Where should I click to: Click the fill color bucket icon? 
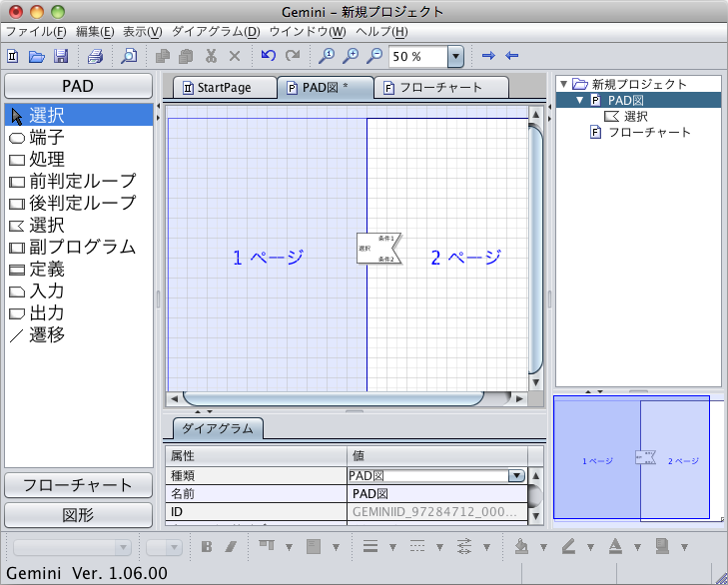[521, 546]
